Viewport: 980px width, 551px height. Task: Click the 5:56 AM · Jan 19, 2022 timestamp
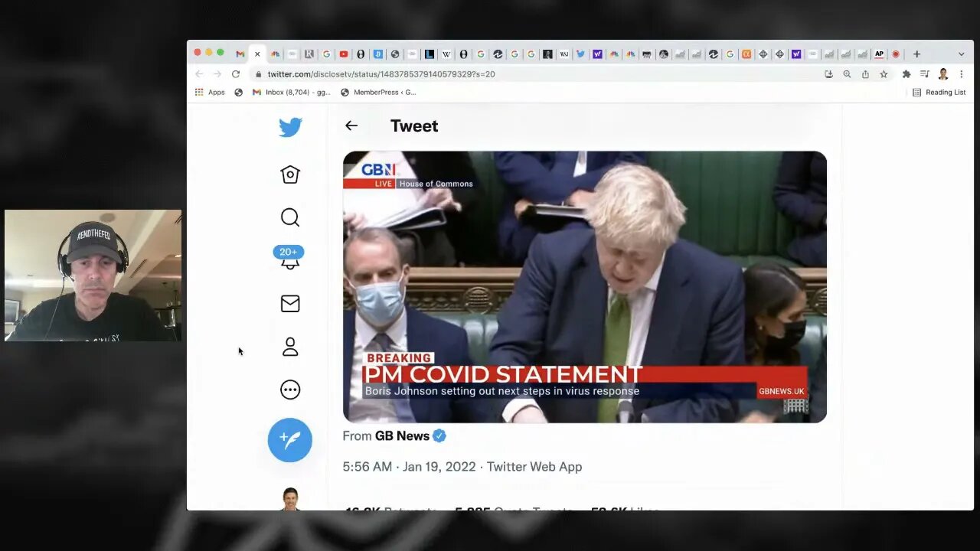pos(409,467)
